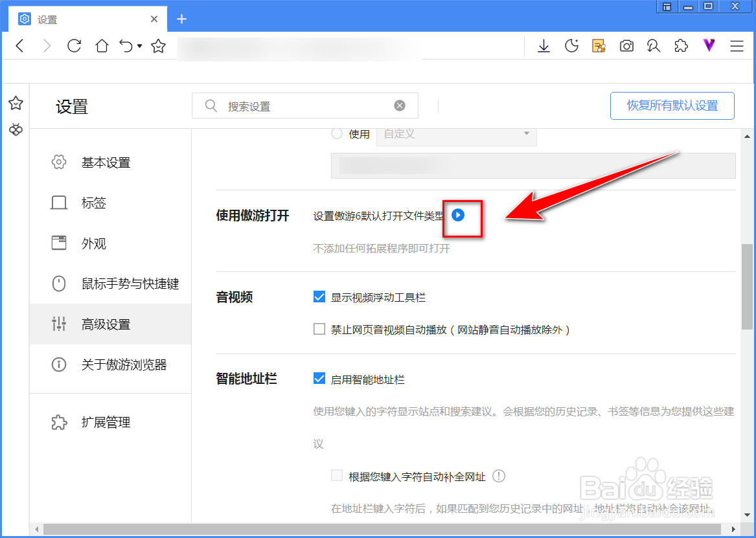Open a new tab with plus button
This screenshot has height=538, width=756.
(x=181, y=19)
